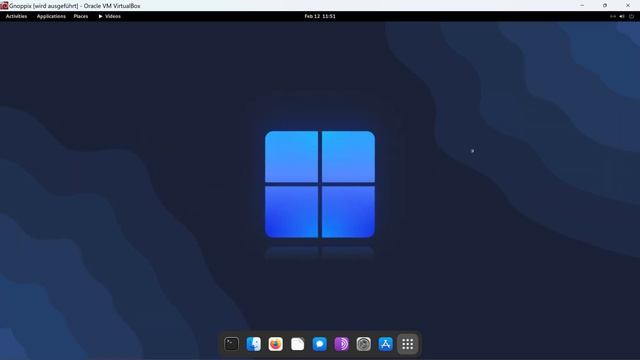Open the gray gear system settings icon

coord(364,344)
